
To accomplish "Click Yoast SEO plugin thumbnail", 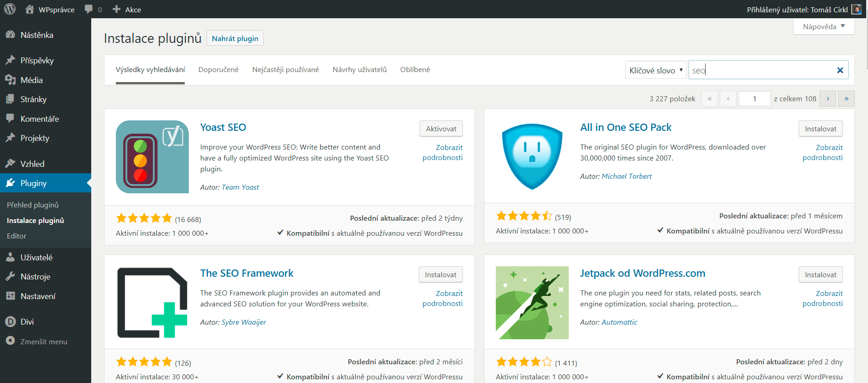I will tap(152, 157).
